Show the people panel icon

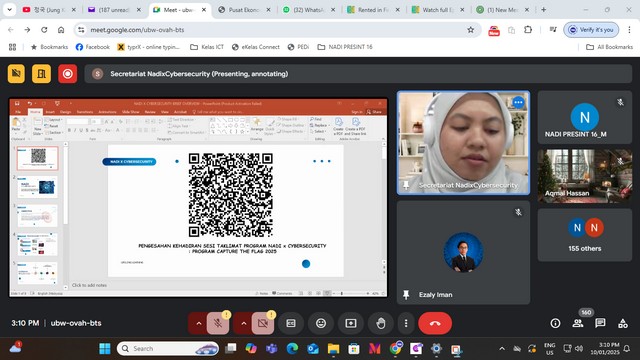coord(578,323)
